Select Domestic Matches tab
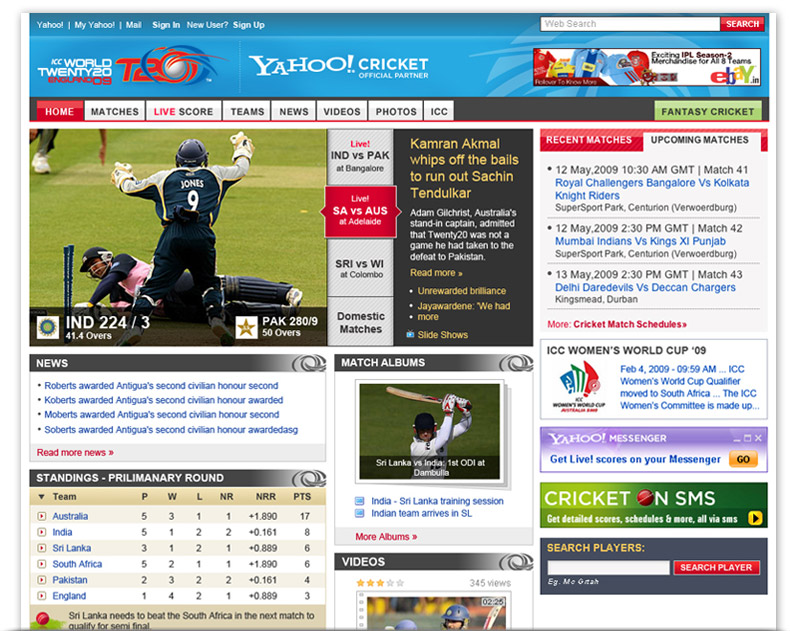Viewport: 790px width, 631px height. [360, 322]
